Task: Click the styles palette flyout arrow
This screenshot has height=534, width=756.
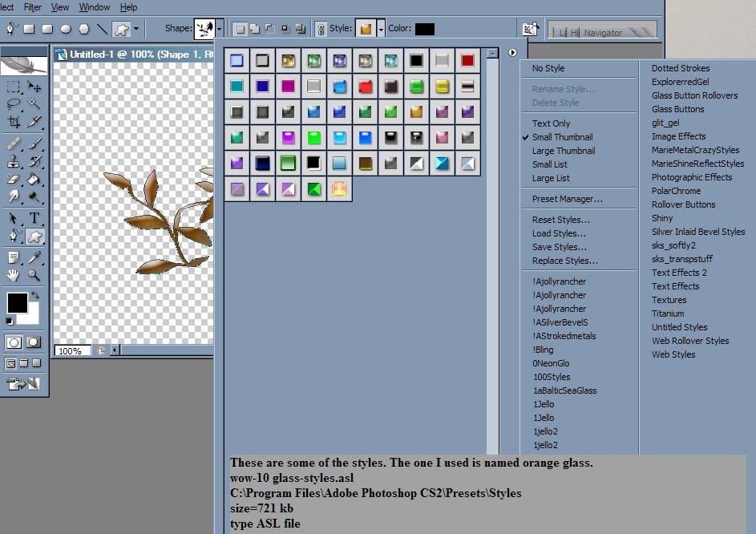Action: coord(512,53)
